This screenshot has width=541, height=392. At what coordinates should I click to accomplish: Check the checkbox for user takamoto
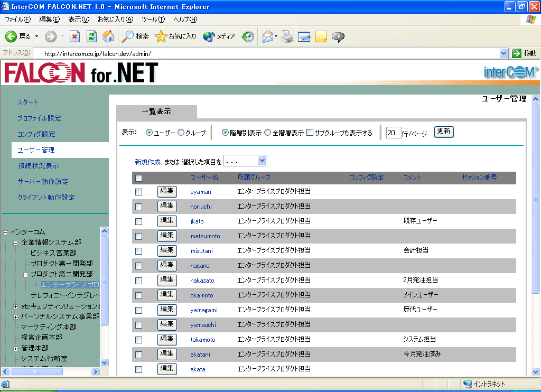click(139, 340)
